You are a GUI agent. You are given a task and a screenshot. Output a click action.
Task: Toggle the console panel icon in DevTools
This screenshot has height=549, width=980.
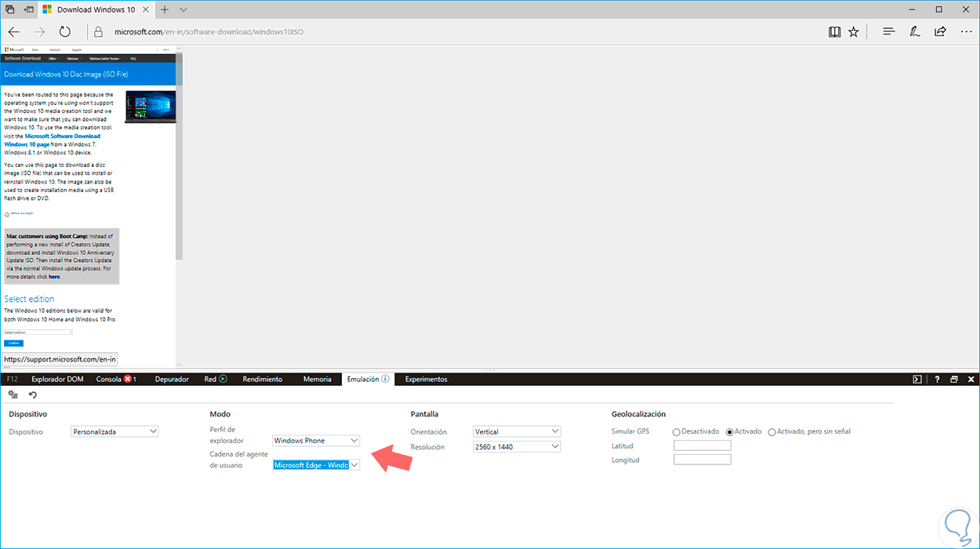point(917,379)
